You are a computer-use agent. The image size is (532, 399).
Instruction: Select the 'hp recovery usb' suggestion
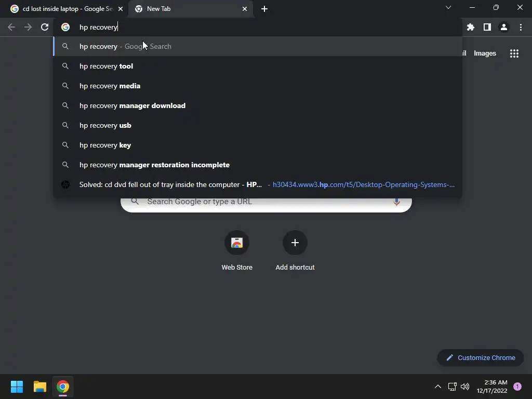coord(258,125)
